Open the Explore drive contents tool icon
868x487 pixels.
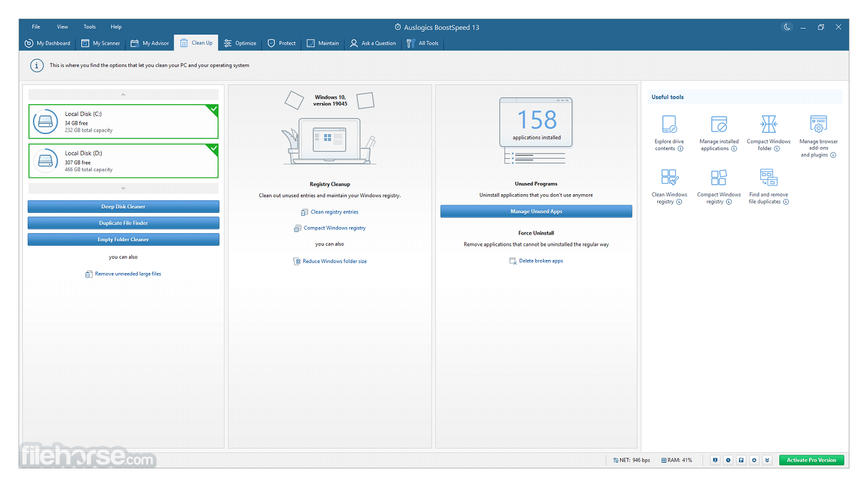(669, 124)
